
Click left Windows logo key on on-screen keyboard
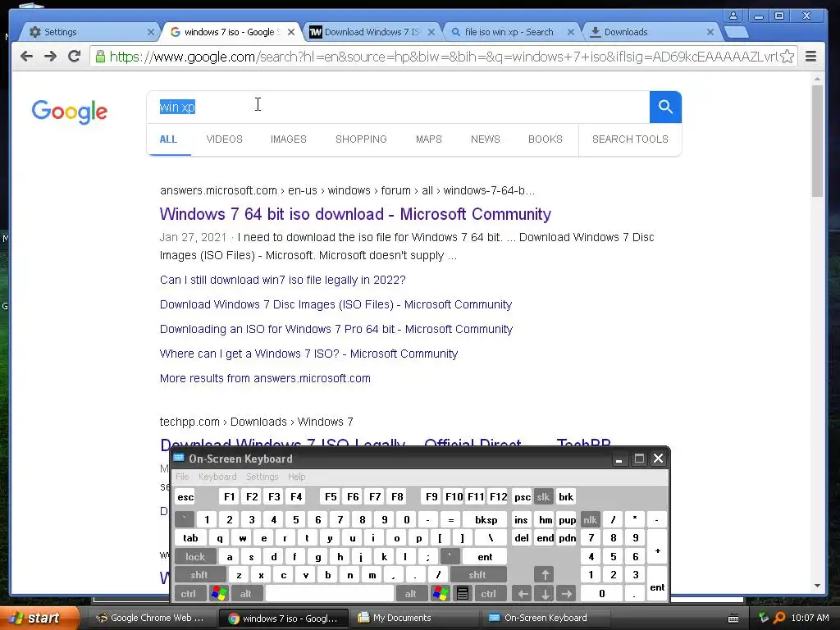(219, 594)
